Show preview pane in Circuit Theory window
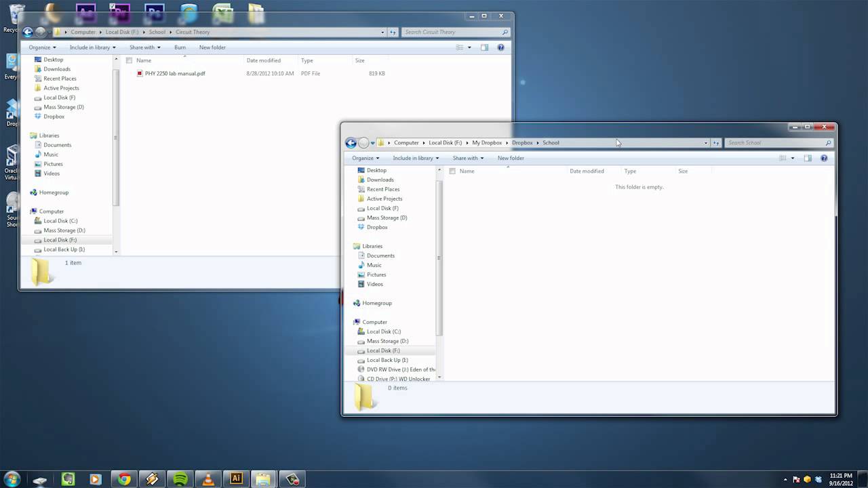The height and width of the screenshot is (488, 868). (x=484, y=47)
